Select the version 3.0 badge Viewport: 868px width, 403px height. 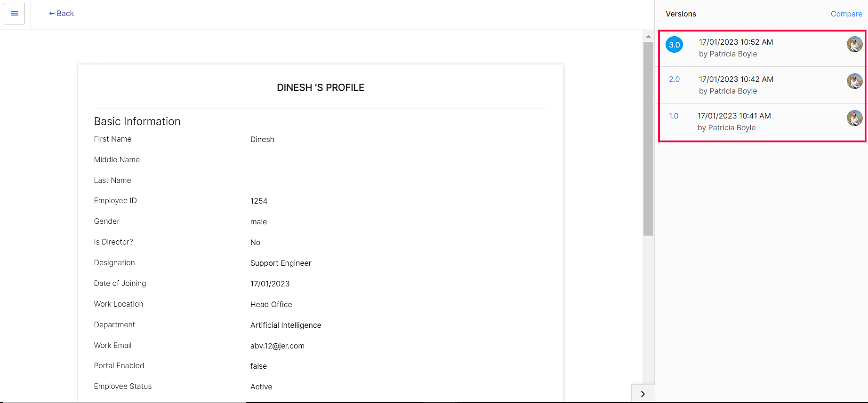pyautogui.click(x=675, y=45)
